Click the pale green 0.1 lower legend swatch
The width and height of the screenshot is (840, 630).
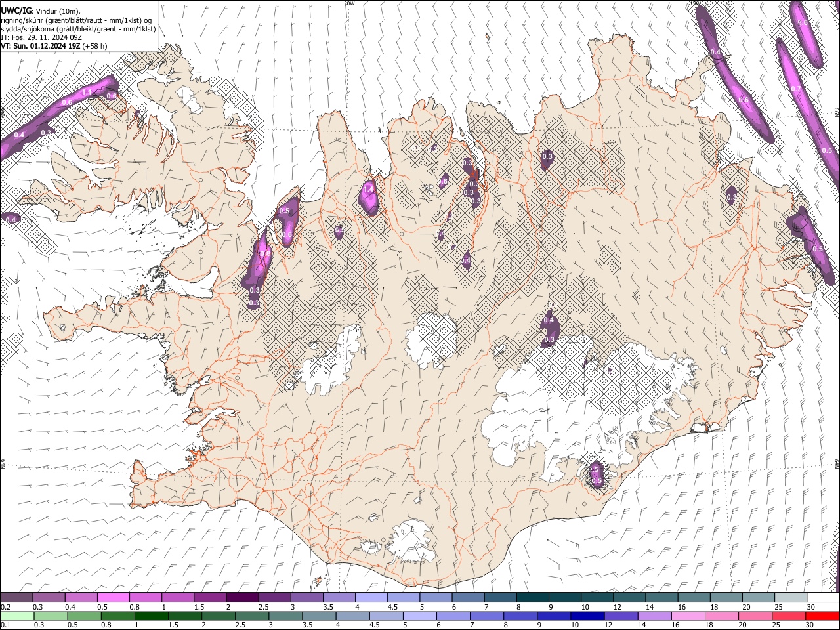coord(17,616)
